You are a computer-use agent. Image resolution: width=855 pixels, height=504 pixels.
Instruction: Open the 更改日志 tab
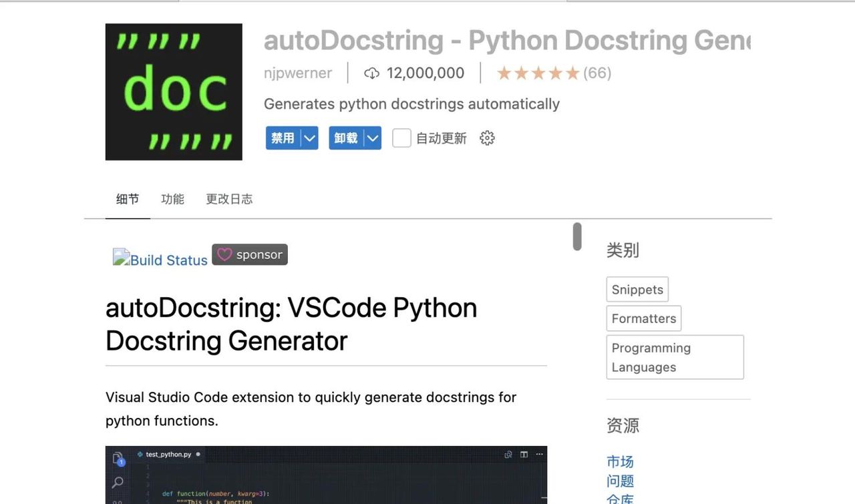pos(229,198)
